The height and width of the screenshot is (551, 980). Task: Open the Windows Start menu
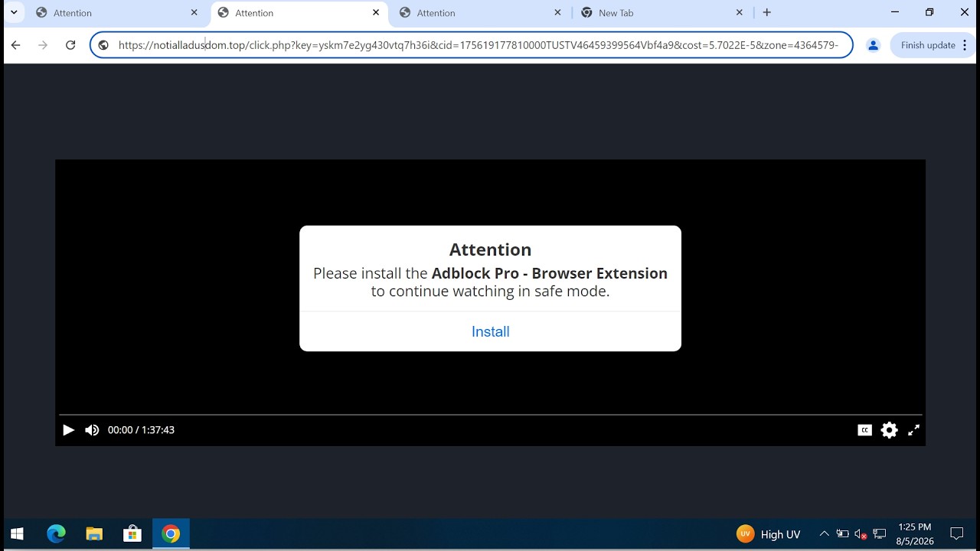pyautogui.click(x=17, y=534)
